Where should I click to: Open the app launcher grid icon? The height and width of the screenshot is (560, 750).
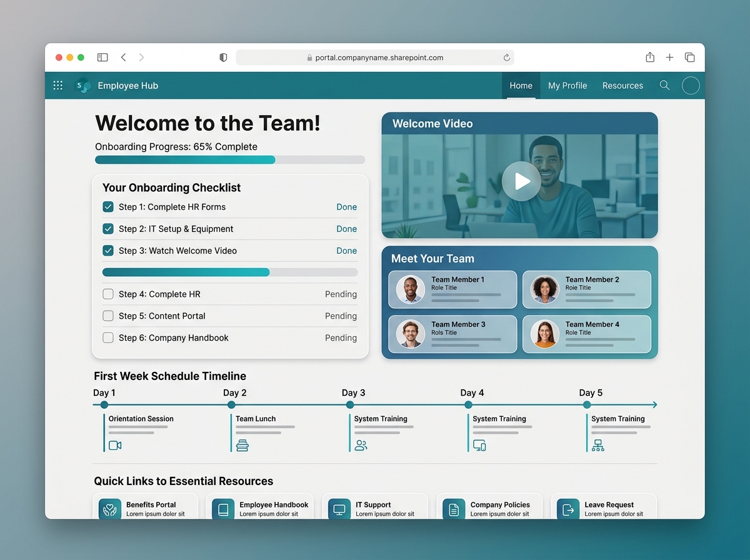pyautogui.click(x=58, y=86)
